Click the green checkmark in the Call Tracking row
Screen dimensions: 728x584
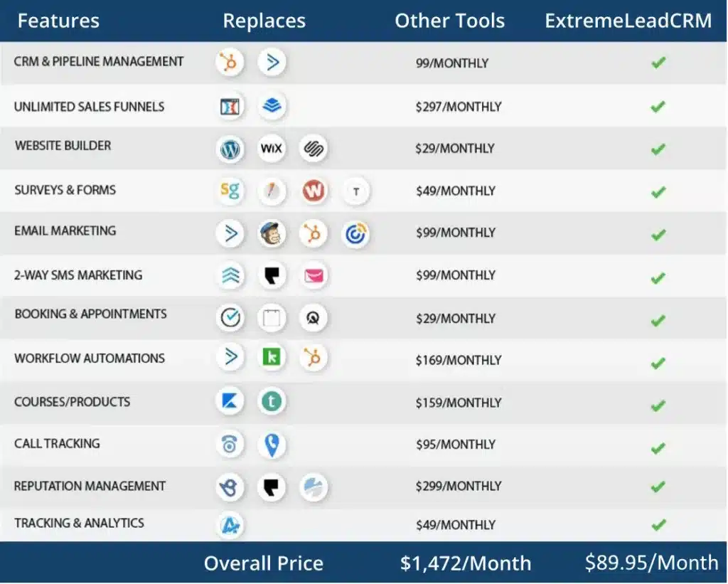click(x=658, y=448)
